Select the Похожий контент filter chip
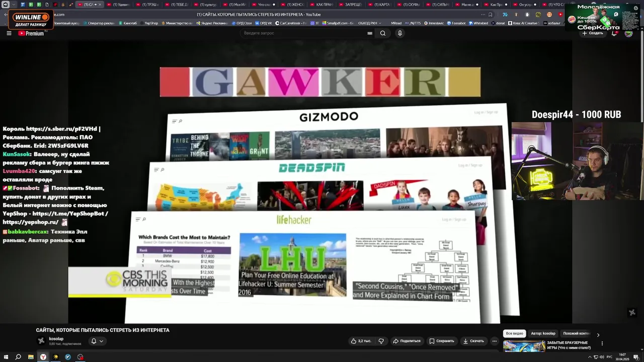 coord(577,333)
